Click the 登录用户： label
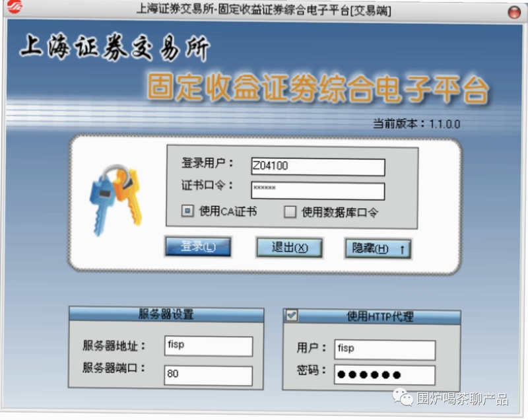 pos(207,163)
